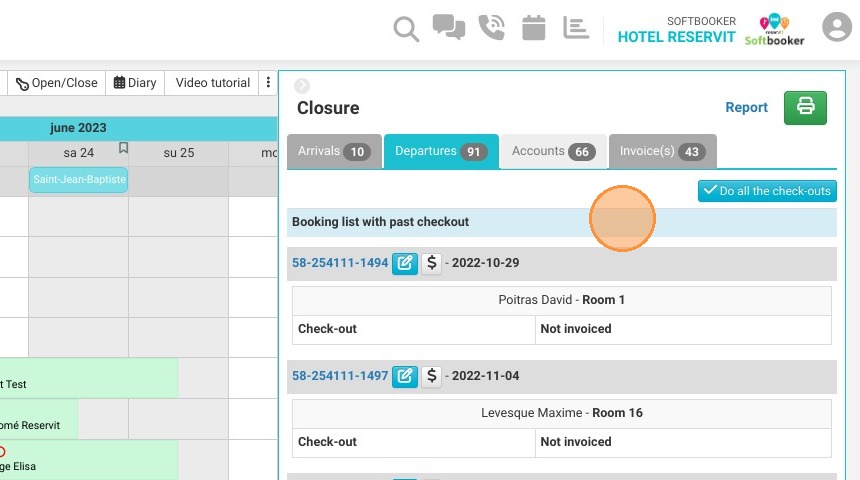Edit booking 58-254111-1494
The height and width of the screenshot is (480, 860).
[x=405, y=263]
